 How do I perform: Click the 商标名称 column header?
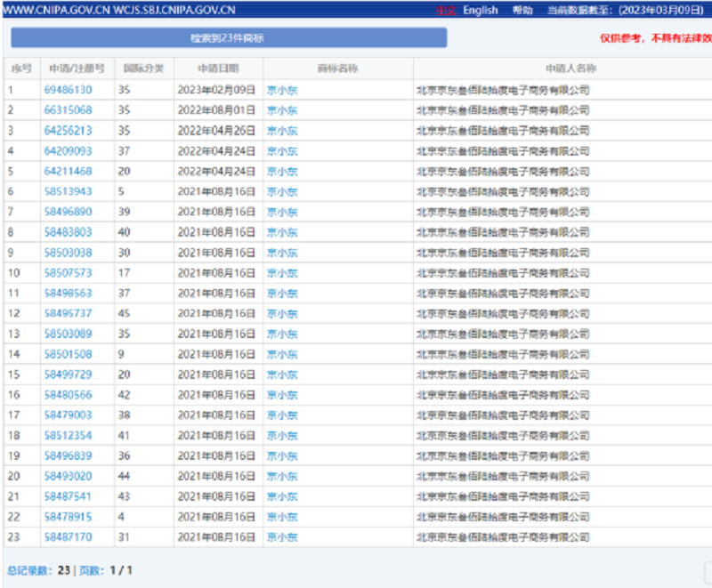coord(337,68)
